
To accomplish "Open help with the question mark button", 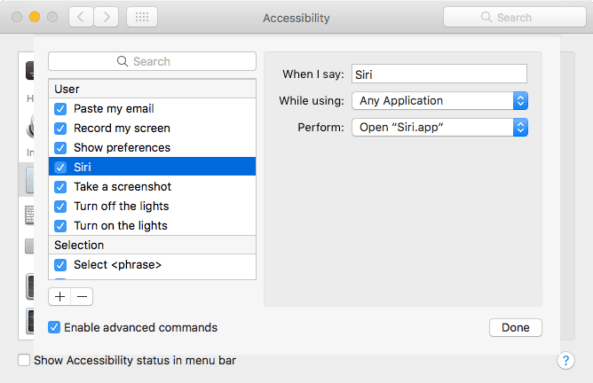I will pyautogui.click(x=565, y=360).
